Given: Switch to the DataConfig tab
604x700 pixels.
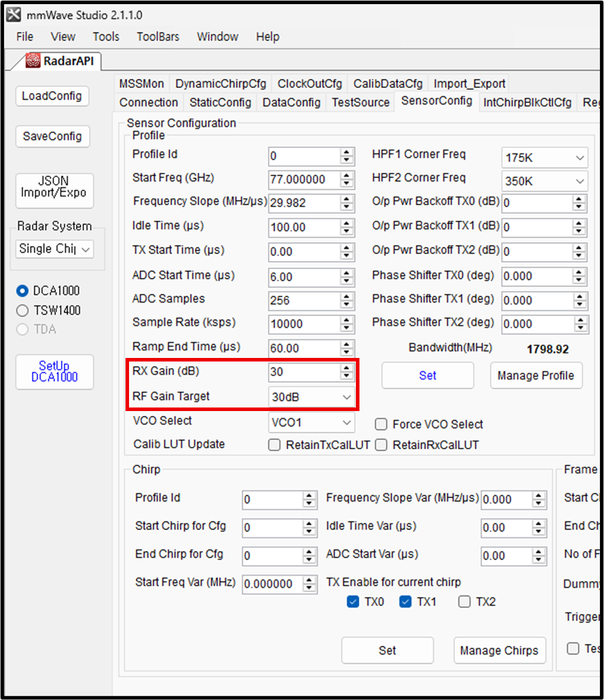Looking at the screenshot, I should [x=291, y=103].
